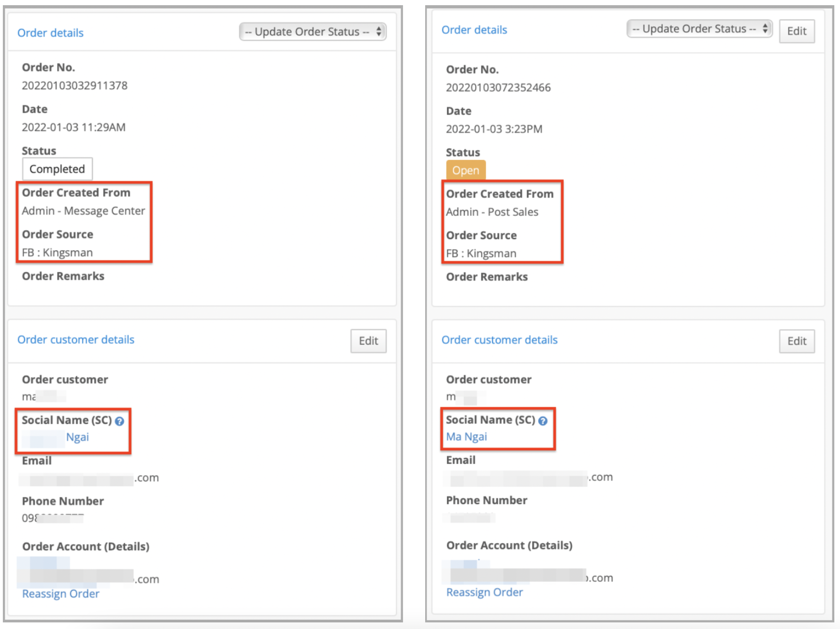Screen dimensions: 840x629
Task: Click right Order customer details heading
Action: tap(500, 340)
